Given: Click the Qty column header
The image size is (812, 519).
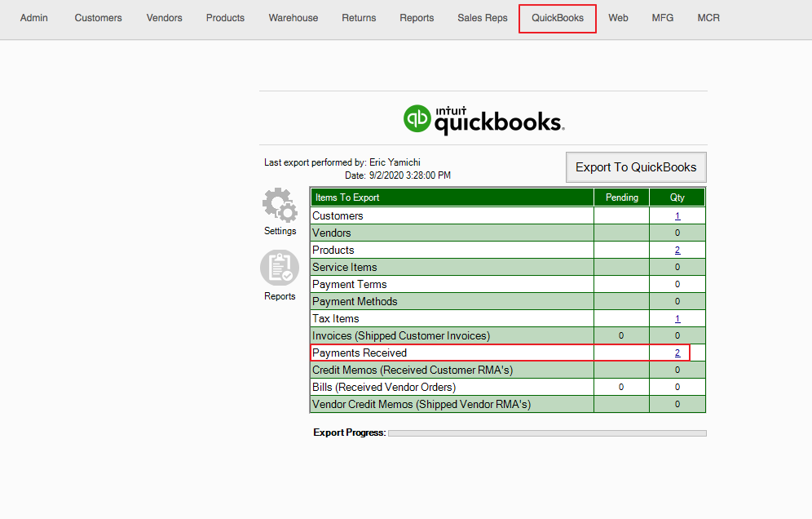Looking at the screenshot, I should click(x=677, y=197).
